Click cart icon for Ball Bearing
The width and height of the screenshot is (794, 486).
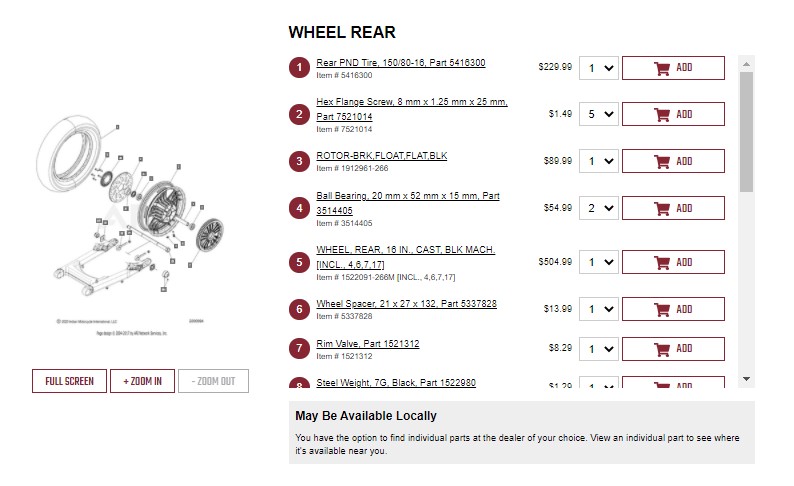click(661, 208)
